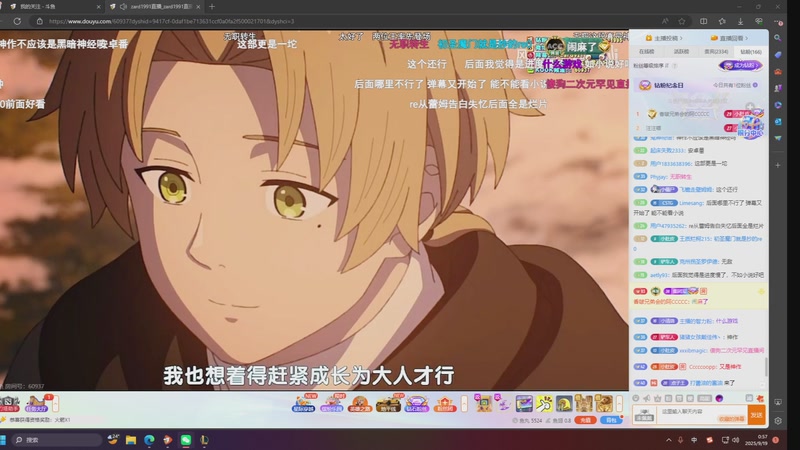800x450 pixels.
Task: Add the page to favorites with the star icon
Action: (682, 21)
